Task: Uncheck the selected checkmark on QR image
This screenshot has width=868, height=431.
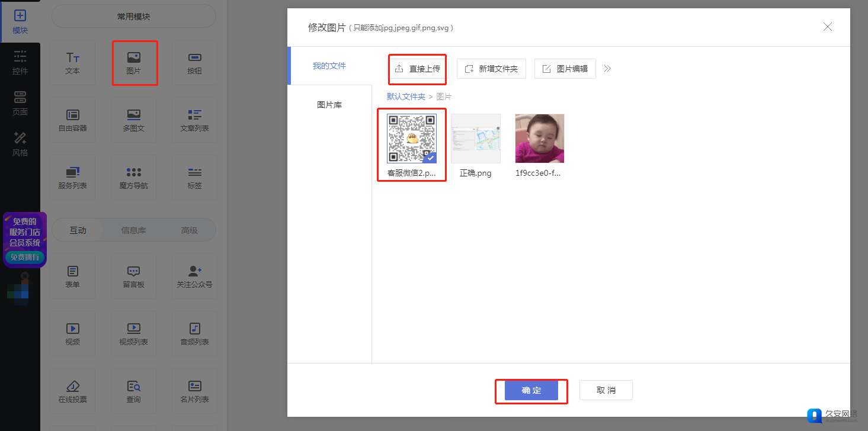Action: pyautogui.click(x=431, y=157)
